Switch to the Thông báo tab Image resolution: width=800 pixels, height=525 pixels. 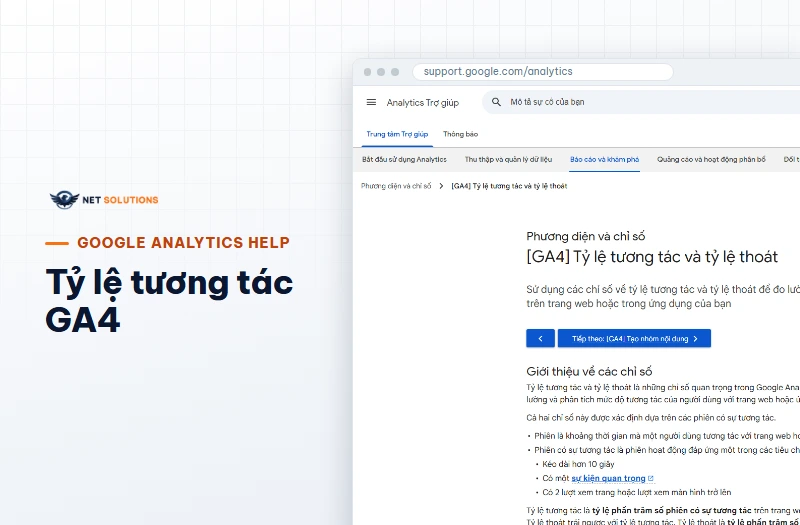[460, 134]
